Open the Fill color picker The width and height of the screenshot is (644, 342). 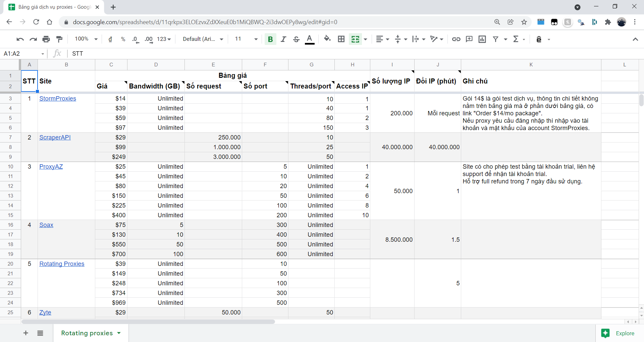pos(327,39)
